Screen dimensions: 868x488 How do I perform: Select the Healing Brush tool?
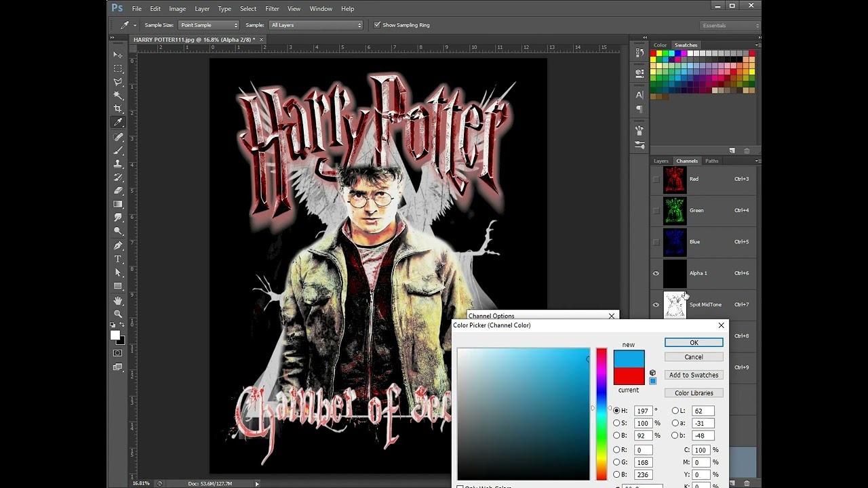(x=118, y=137)
